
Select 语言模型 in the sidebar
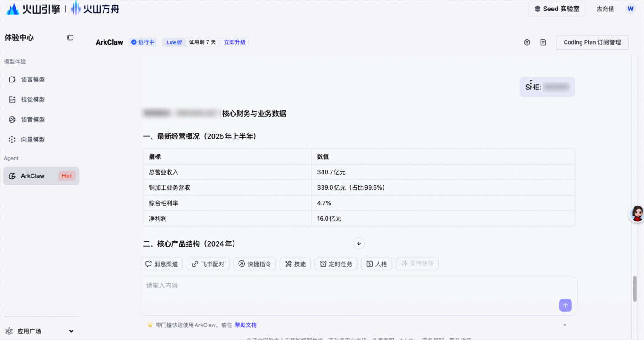(33, 79)
